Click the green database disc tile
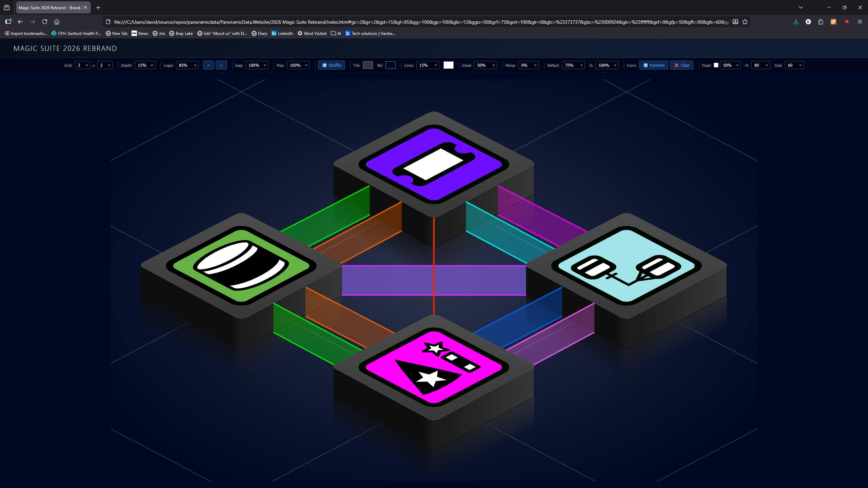 click(x=241, y=266)
